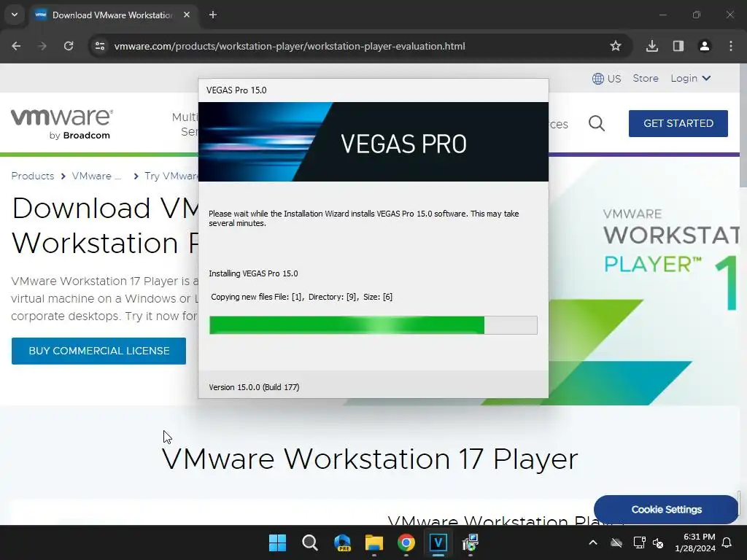Viewport: 747px width, 560px height.
Task: Click the VMware Workstation 17 Player heading
Action: [369, 459]
